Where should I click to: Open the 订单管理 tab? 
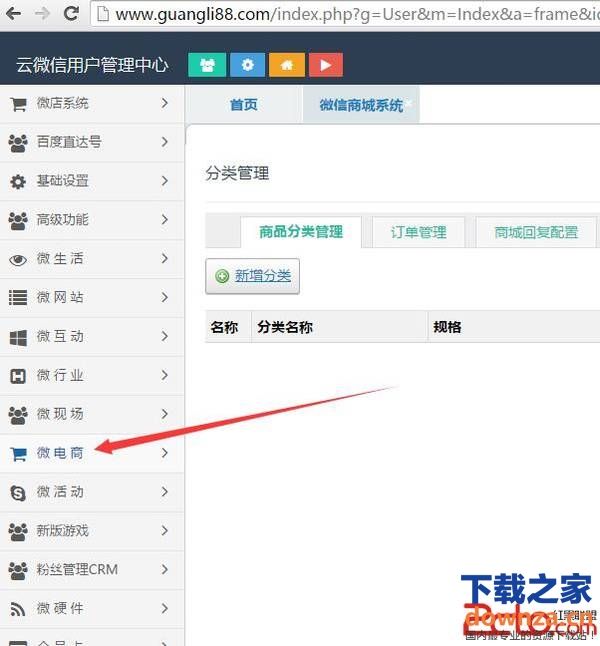pyautogui.click(x=418, y=232)
